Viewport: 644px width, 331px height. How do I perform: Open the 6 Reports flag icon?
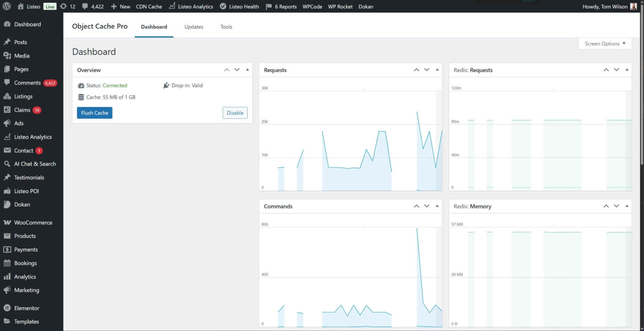point(269,6)
